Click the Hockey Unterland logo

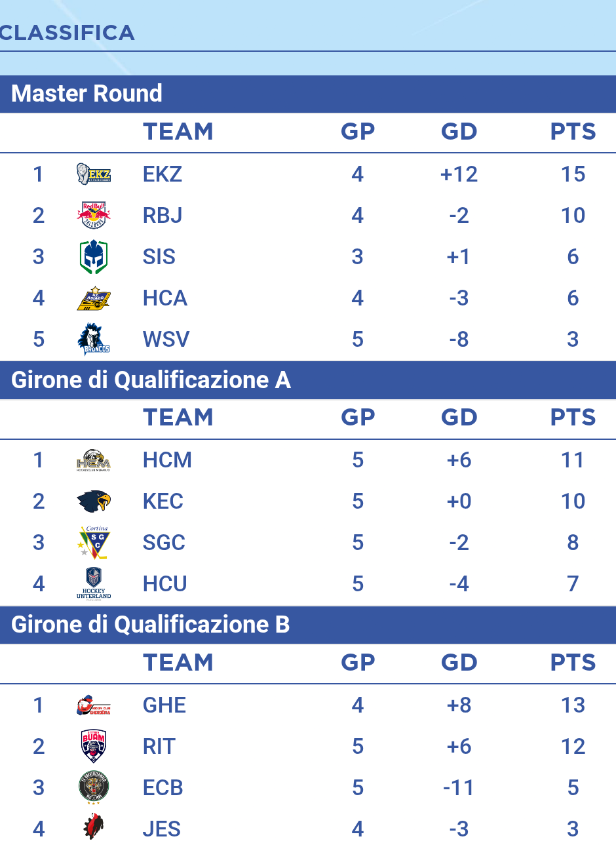[x=93, y=583]
